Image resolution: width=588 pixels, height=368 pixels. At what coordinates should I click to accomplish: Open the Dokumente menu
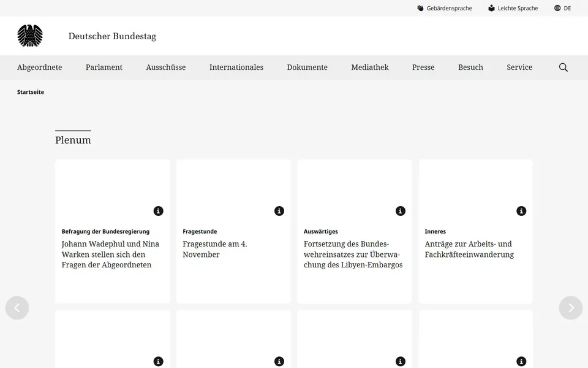pos(307,67)
